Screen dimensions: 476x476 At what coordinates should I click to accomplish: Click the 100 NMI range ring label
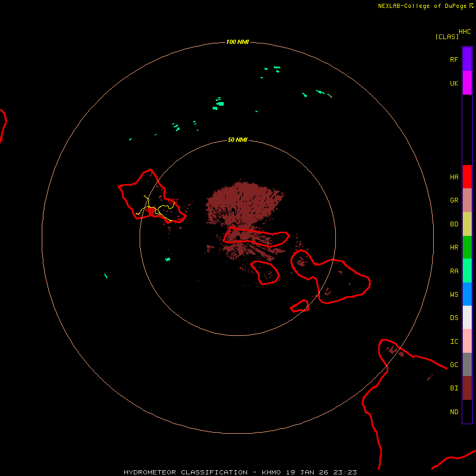(x=237, y=42)
